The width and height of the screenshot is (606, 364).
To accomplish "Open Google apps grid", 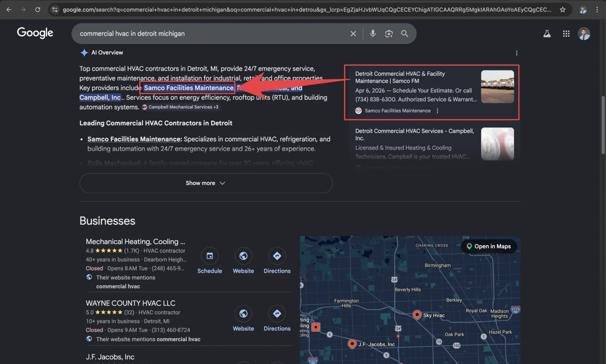I will [566, 34].
